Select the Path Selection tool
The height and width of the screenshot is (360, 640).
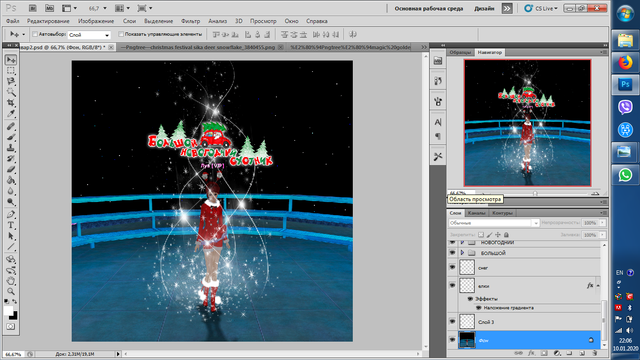(11, 236)
